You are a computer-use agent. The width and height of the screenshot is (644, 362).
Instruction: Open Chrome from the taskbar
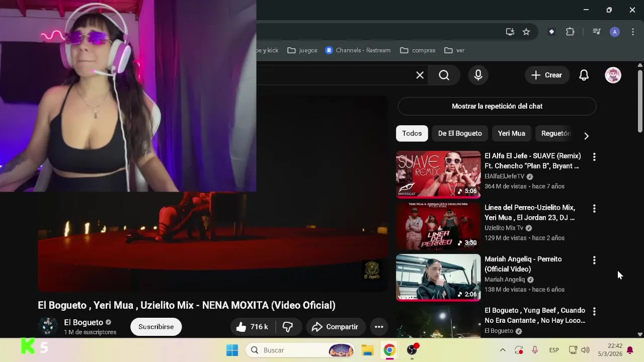pos(389,350)
